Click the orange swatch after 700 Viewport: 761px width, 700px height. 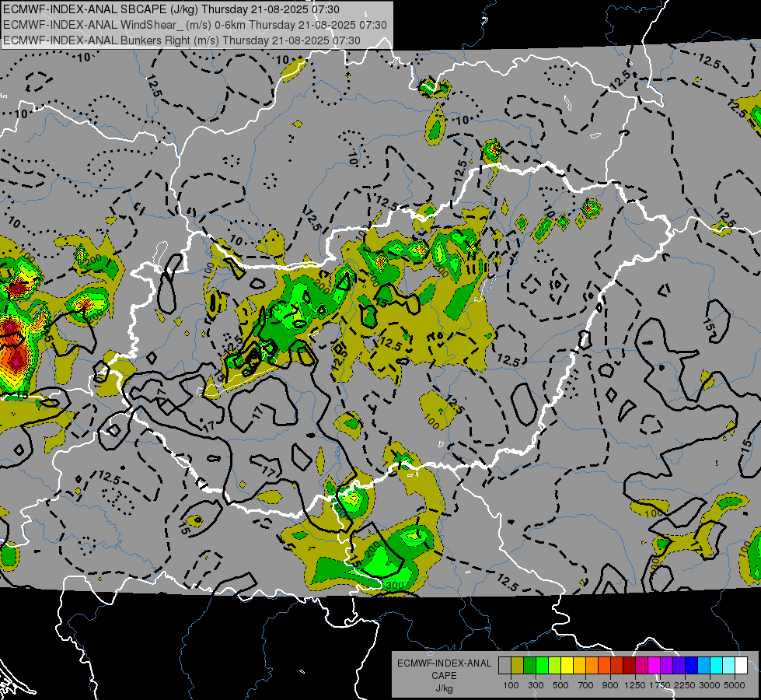click(592, 666)
